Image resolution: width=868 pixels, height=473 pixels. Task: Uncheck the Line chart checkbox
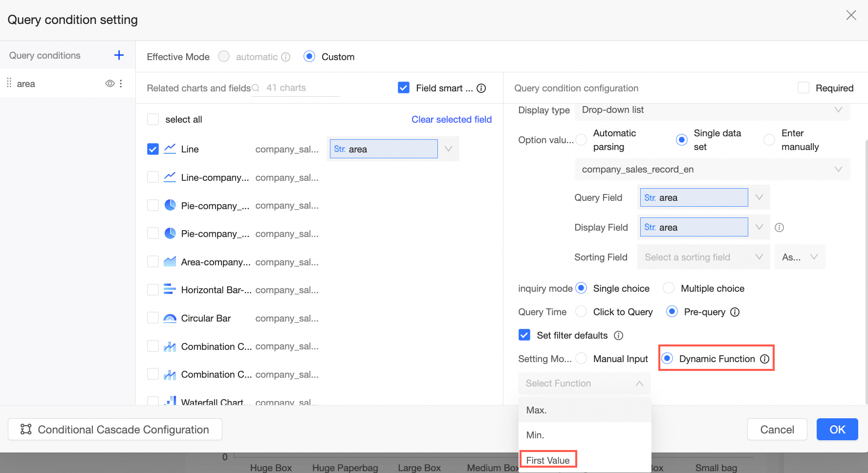(x=153, y=149)
